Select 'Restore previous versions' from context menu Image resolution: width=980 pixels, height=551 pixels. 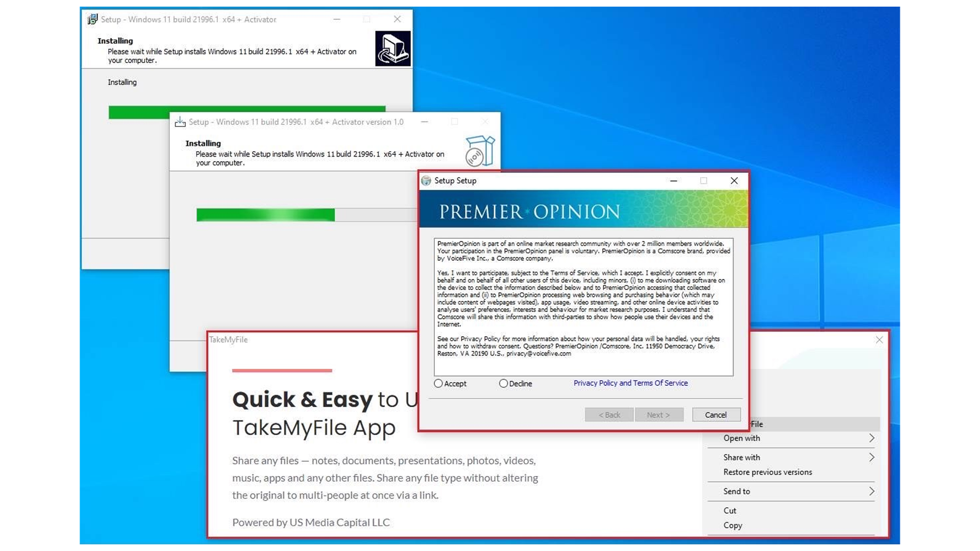[767, 471]
